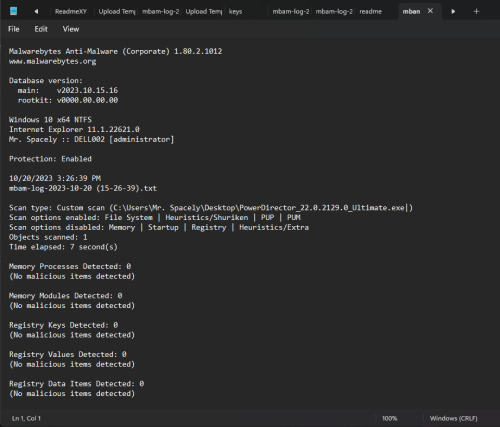The height and width of the screenshot is (427, 500).
Task: Add a new tab with plus button
Action: (476, 11)
